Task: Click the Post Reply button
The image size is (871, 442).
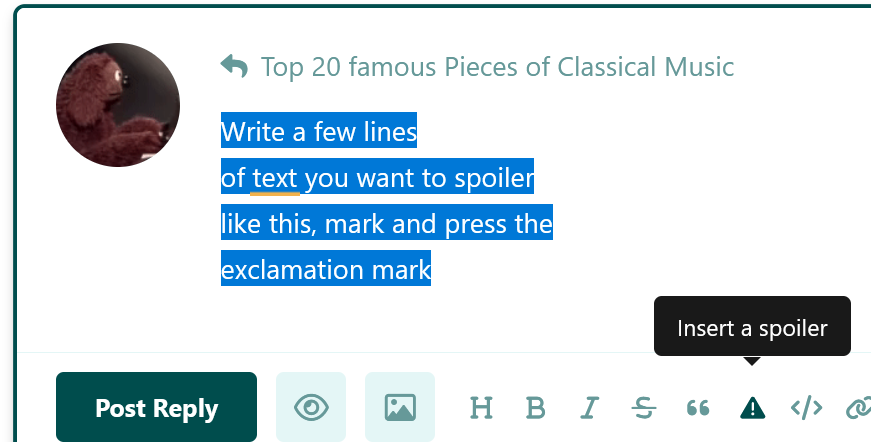Action: click(x=156, y=407)
